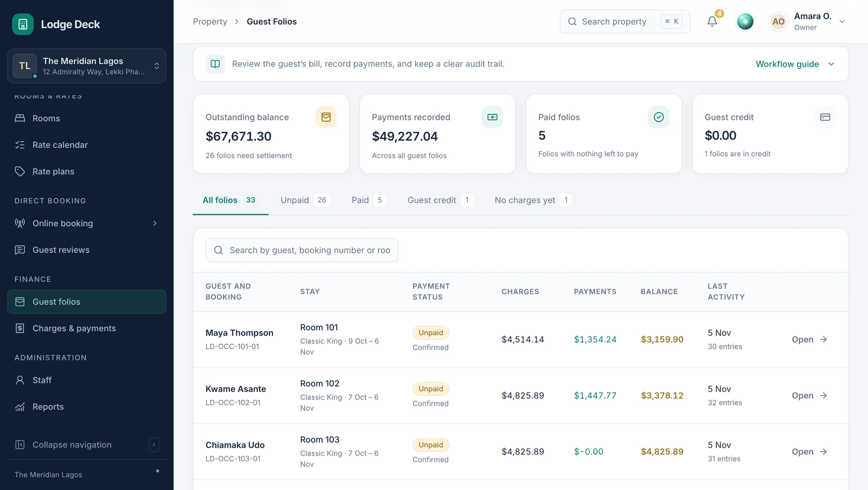Click the Unpaid badge for Room 102
This screenshot has width=868, height=490.
pyautogui.click(x=431, y=389)
